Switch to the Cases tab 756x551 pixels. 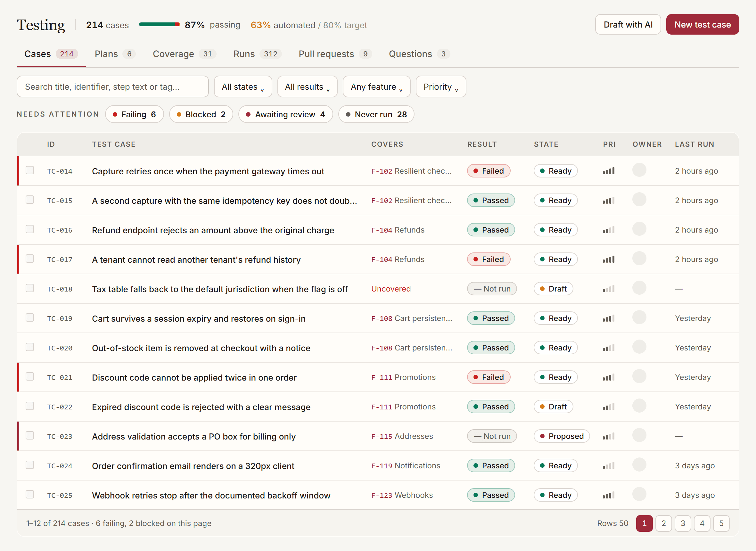[x=51, y=54]
